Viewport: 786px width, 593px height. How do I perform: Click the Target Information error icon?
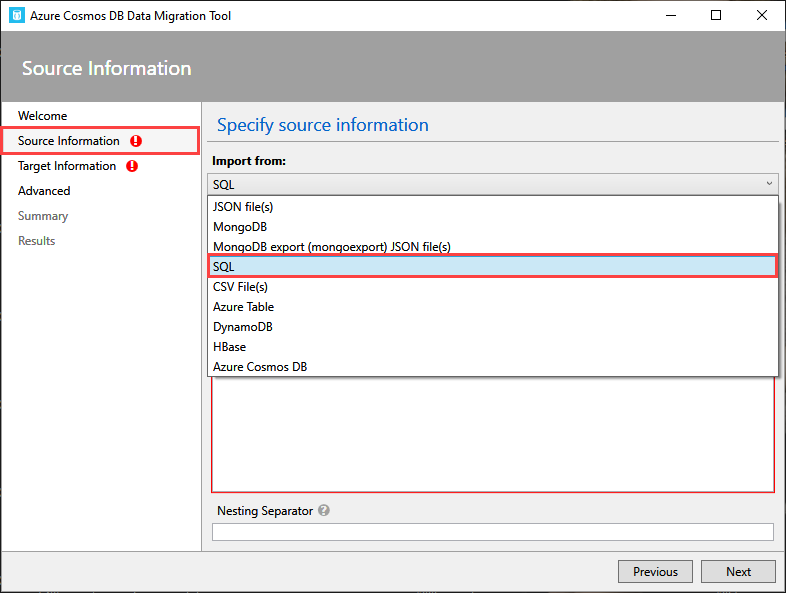click(x=132, y=166)
